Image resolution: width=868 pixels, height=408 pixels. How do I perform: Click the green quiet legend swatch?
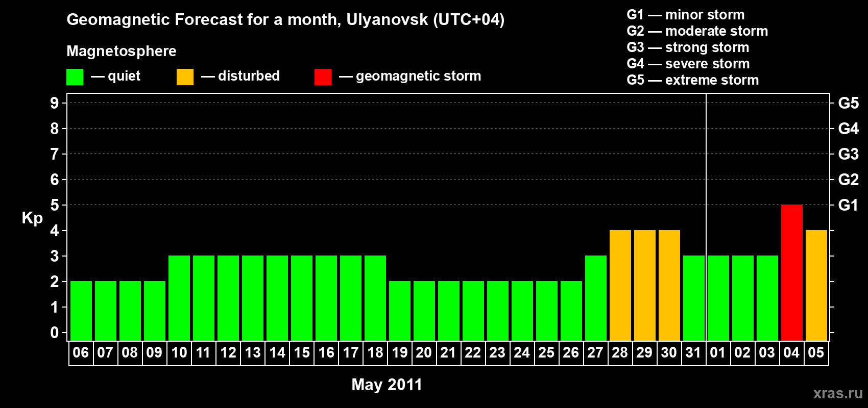click(75, 77)
